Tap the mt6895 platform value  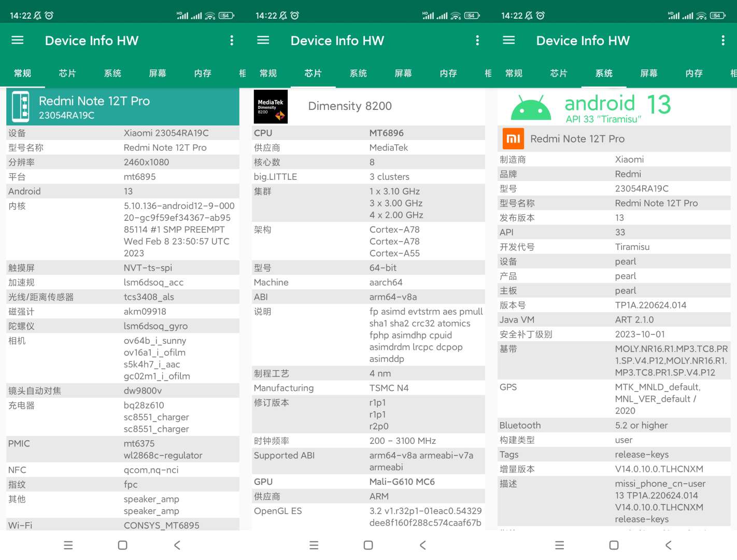[139, 177]
